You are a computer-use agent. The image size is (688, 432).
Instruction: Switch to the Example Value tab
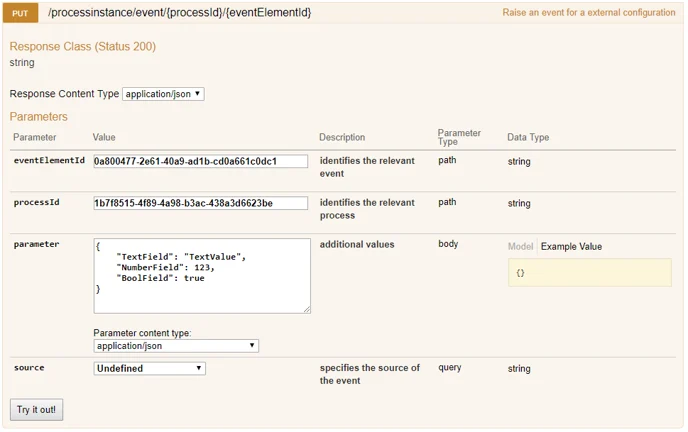click(x=571, y=246)
